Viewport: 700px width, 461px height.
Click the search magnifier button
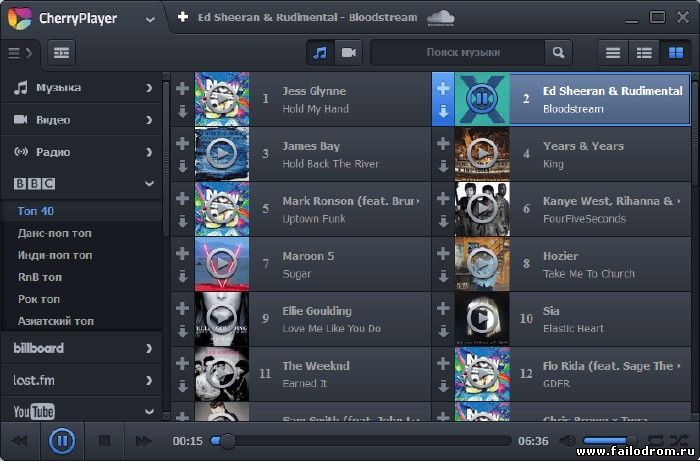coord(558,53)
